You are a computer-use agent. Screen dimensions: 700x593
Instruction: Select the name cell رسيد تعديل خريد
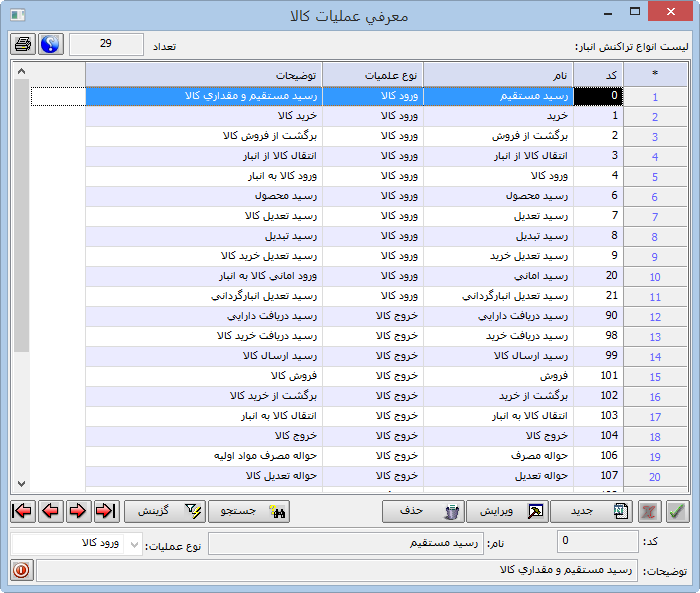pyautogui.click(x=498, y=256)
